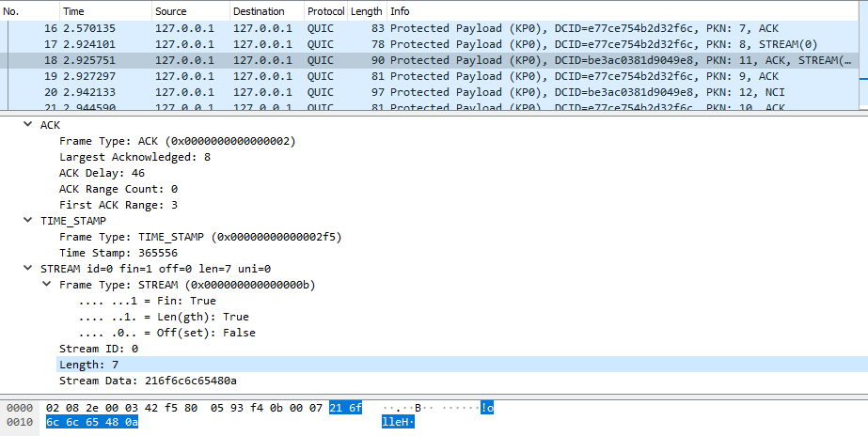Select Time Stamp: 365556 field
Image resolution: width=868 pixels, height=436 pixels.
click(118, 253)
